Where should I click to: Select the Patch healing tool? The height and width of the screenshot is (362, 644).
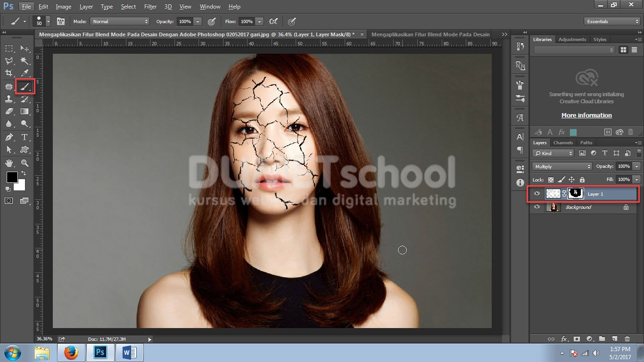9,86
